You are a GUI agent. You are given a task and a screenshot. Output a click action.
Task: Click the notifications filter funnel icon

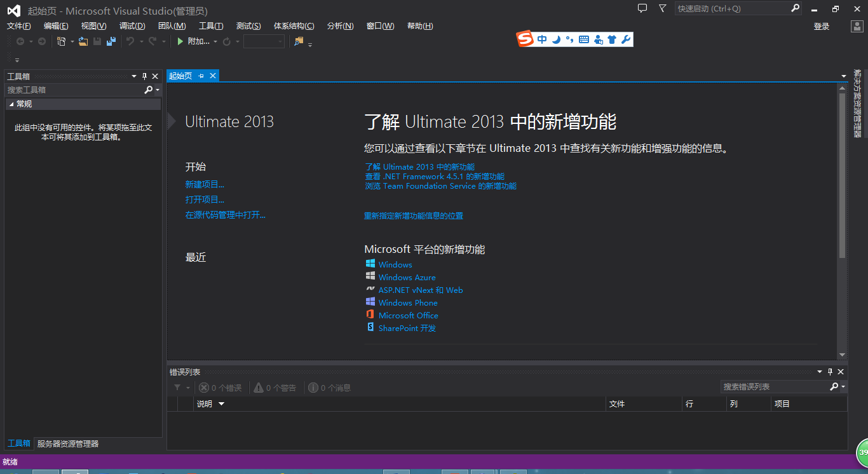663,8
